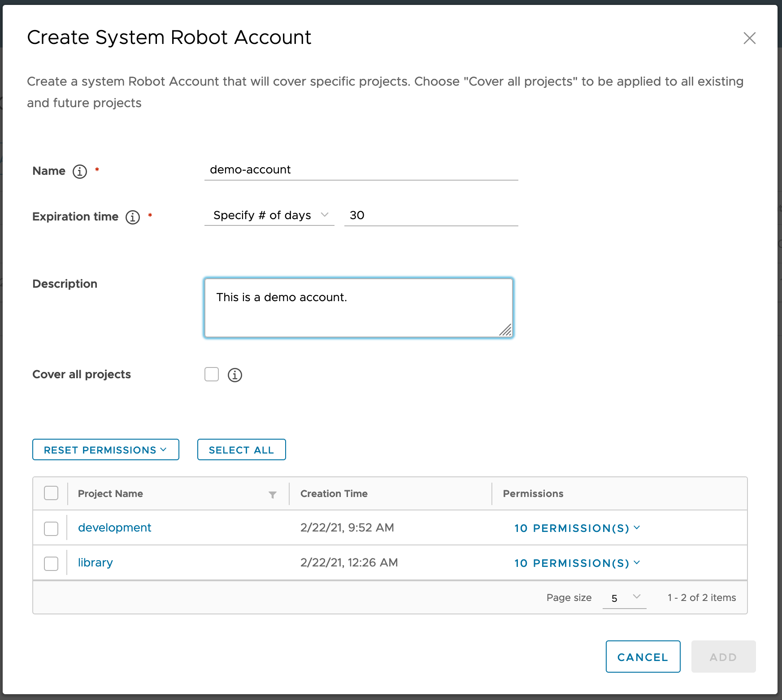Click the Description textarea resize handle
The image size is (782, 700).
[505, 330]
